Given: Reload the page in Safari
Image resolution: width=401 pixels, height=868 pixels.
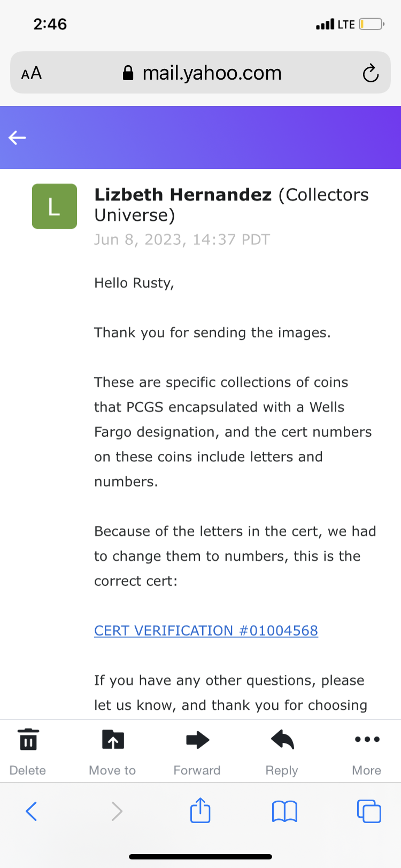Looking at the screenshot, I should [370, 73].
